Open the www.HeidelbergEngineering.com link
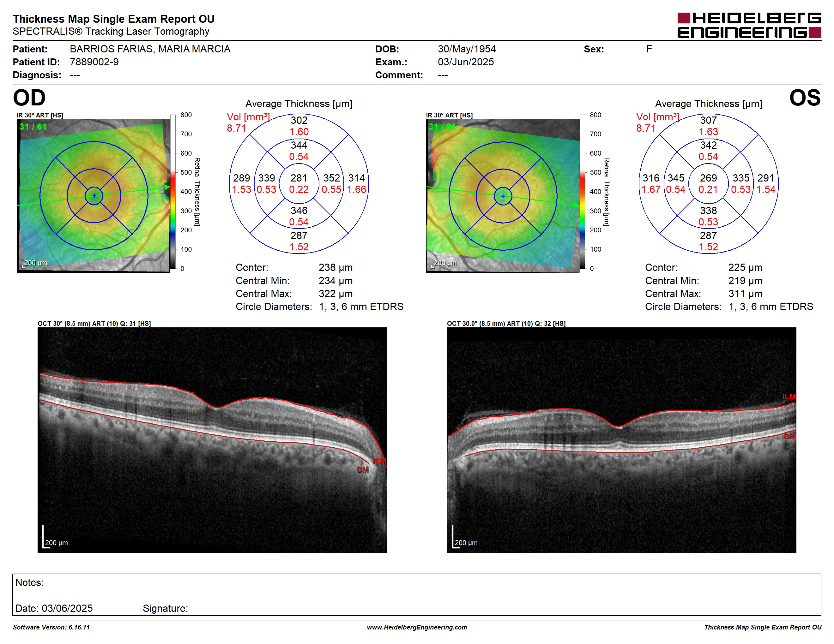This screenshot has height=644, width=834. (417, 628)
